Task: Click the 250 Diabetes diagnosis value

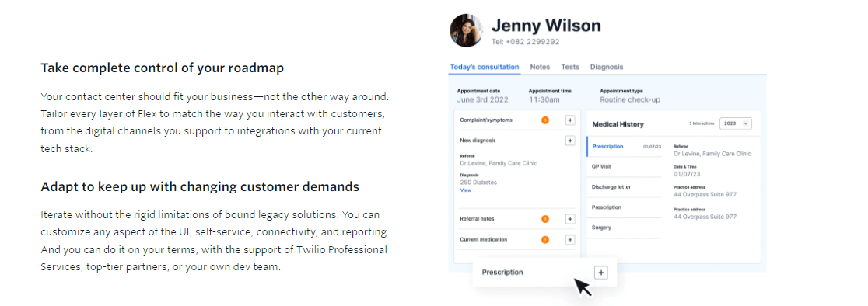Action: [478, 183]
